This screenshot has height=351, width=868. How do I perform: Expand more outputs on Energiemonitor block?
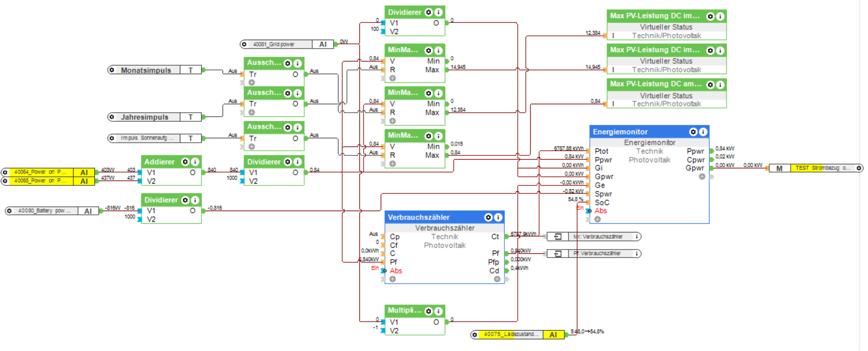[702, 176]
